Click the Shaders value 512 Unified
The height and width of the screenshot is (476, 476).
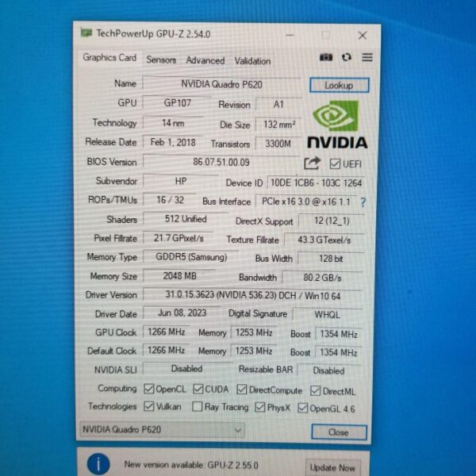[x=186, y=219]
